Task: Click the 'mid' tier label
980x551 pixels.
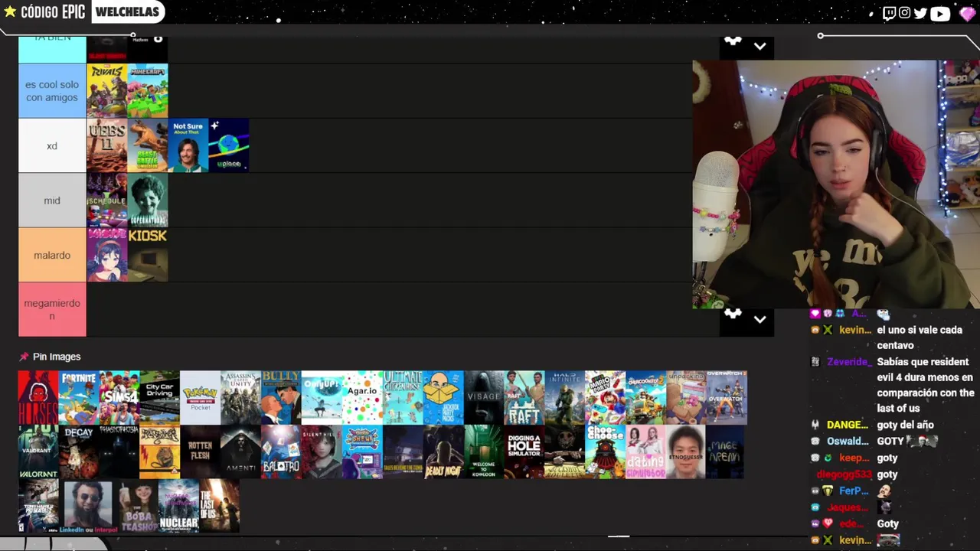Action: coord(52,201)
